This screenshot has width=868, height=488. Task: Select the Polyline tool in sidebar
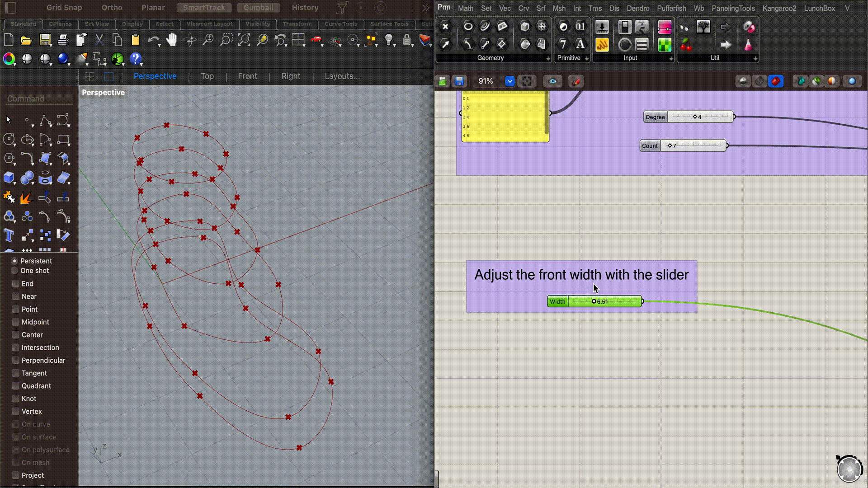[45, 121]
